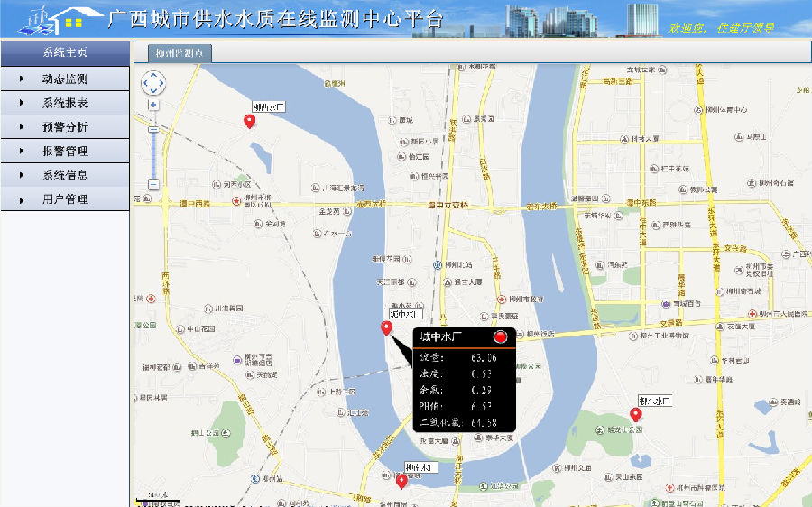Switch to the 柳州监测点 tab
This screenshot has width=812, height=507.
click(172, 53)
